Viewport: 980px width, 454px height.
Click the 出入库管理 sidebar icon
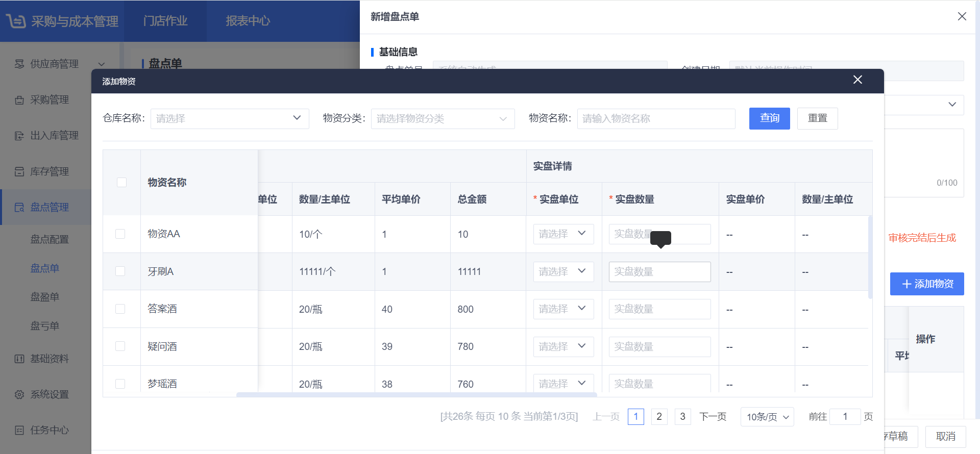tap(19, 136)
